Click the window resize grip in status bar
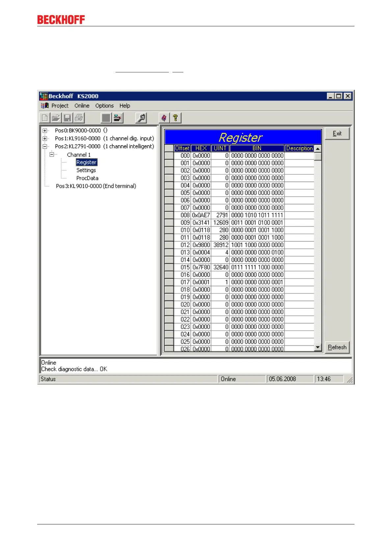 (x=350, y=380)
